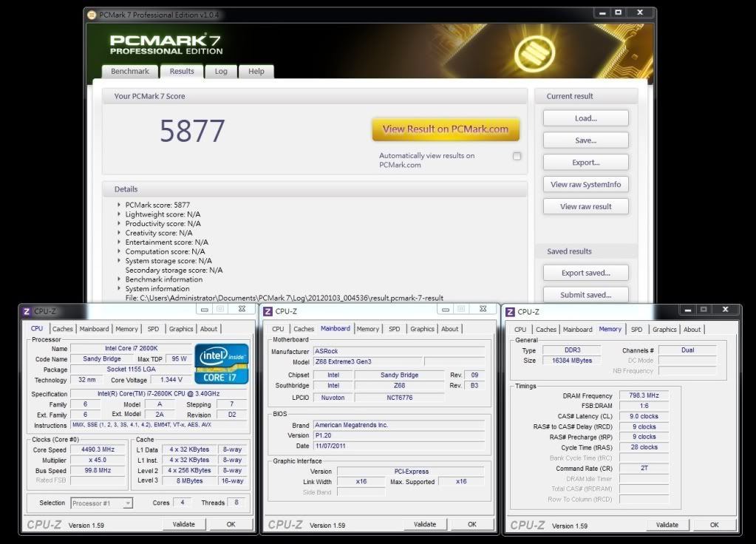Open the Log tab in PCMark

(221, 72)
